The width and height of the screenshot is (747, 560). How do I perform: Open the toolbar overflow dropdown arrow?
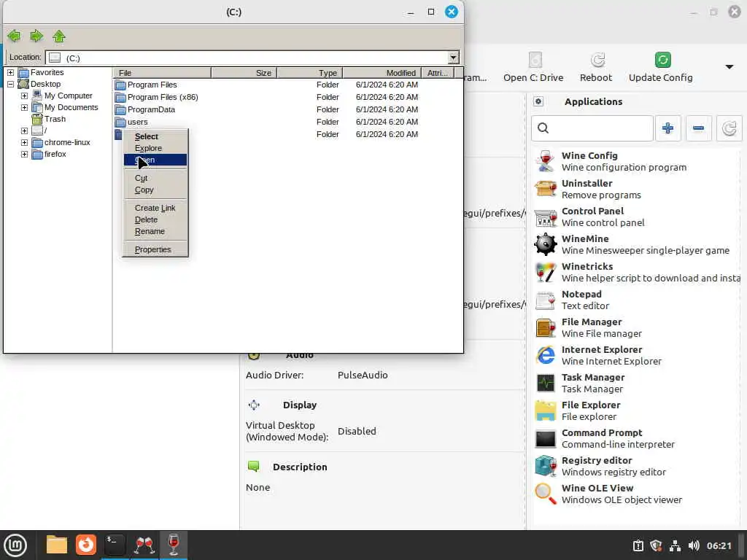(x=729, y=67)
